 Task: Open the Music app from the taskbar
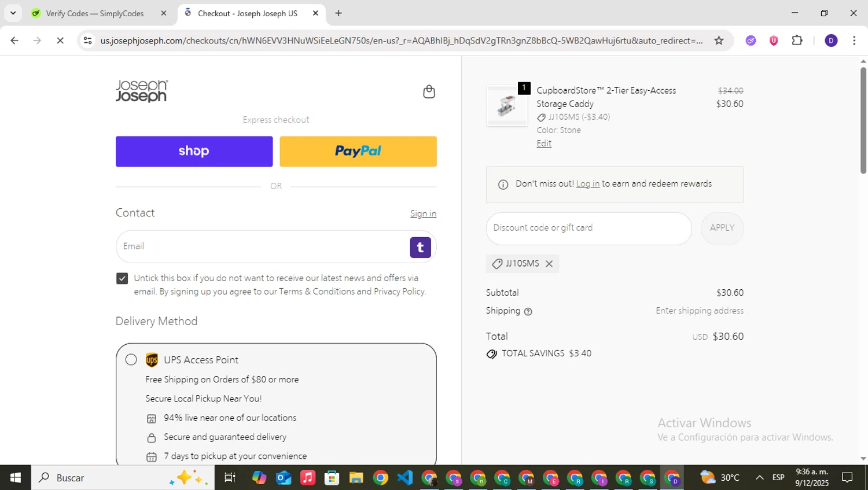(x=308, y=477)
